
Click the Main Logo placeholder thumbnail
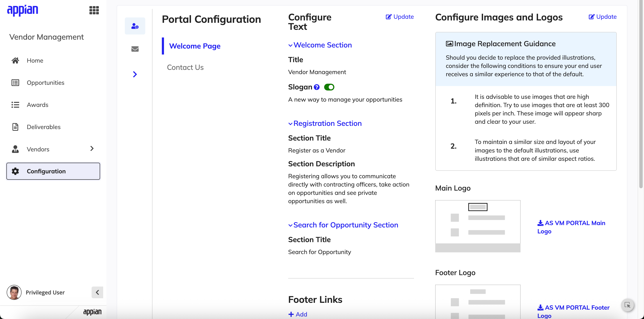478,226
